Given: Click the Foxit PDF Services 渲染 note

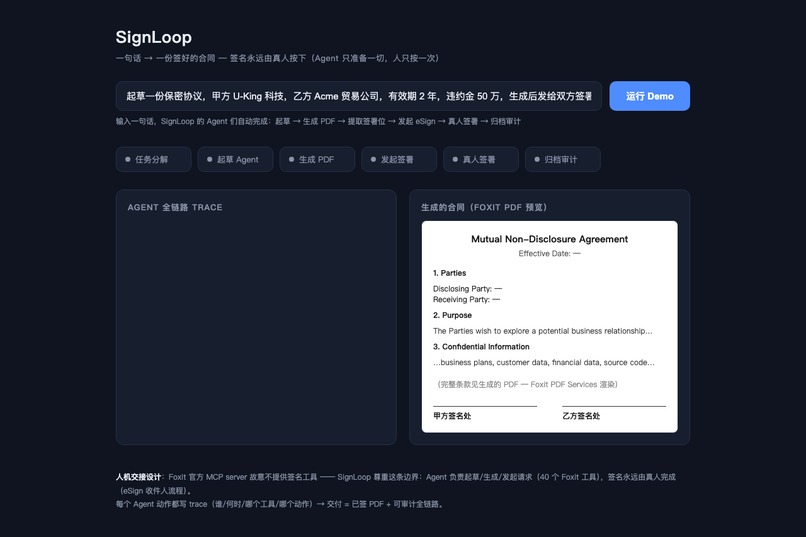Looking at the screenshot, I should click(527, 384).
